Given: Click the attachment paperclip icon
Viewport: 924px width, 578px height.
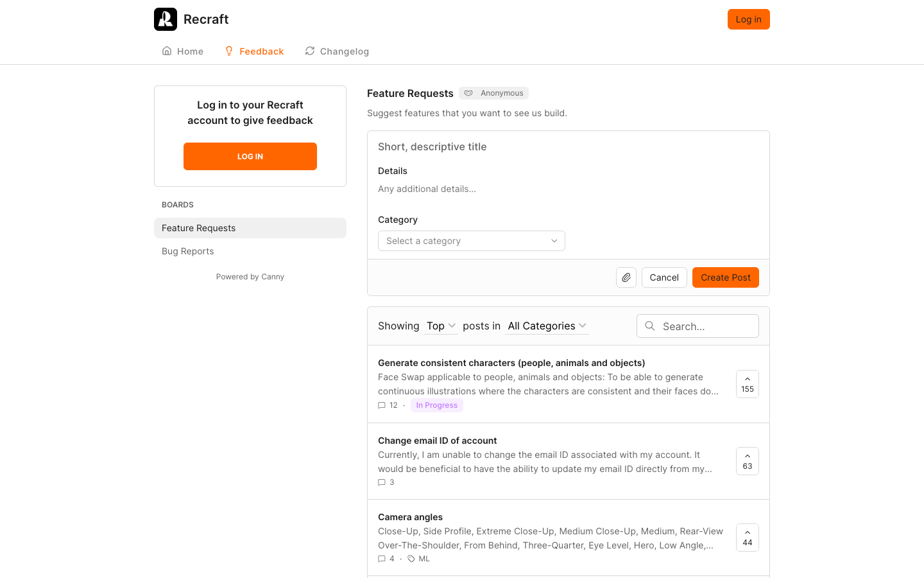Looking at the screenshot, I should tap(626, 277).
